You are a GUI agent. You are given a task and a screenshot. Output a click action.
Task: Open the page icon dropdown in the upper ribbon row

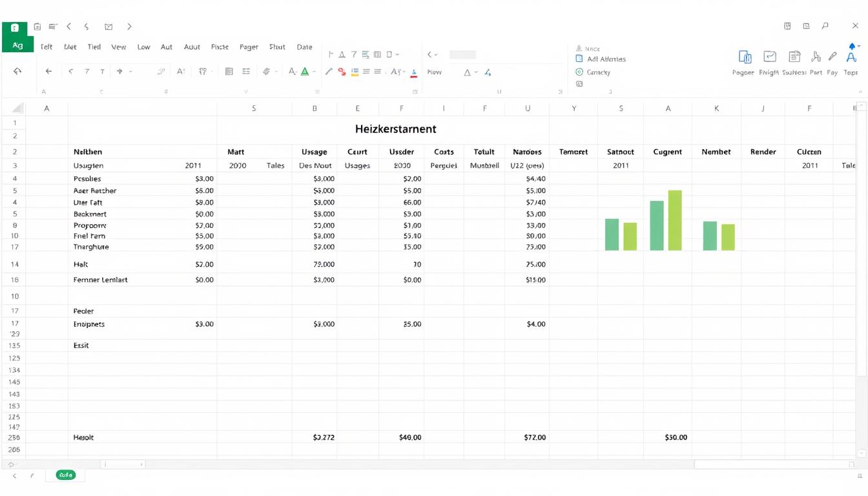click(397, 55)
